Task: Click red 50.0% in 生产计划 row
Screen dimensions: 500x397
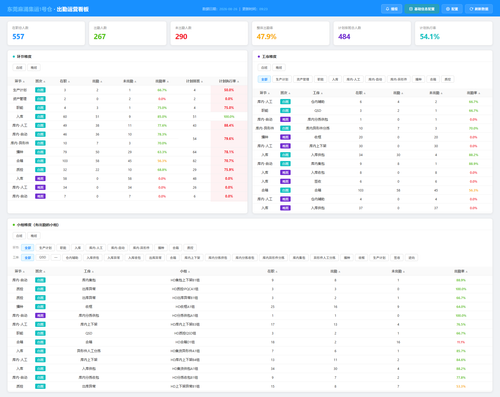Action: click(x=229, y=90)
